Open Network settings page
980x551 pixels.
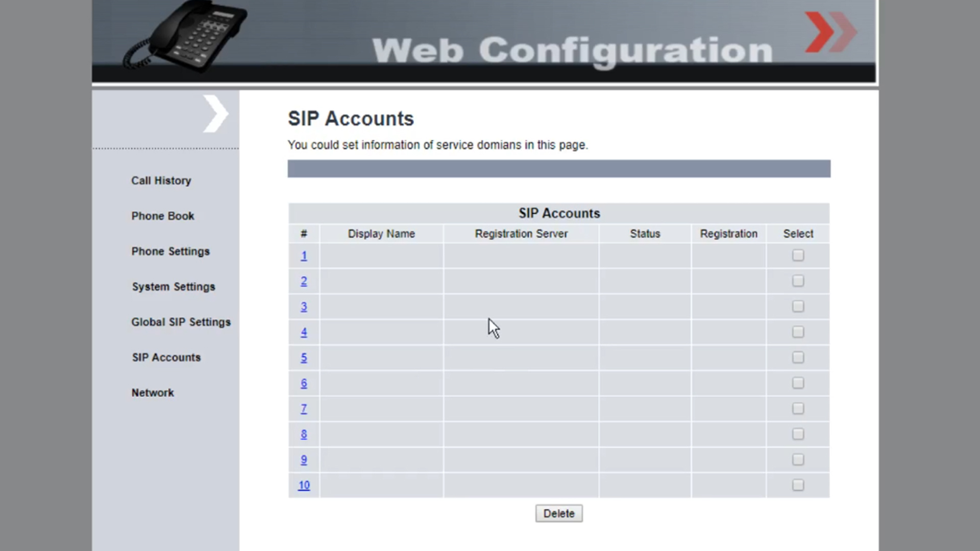tap(153, 393)
